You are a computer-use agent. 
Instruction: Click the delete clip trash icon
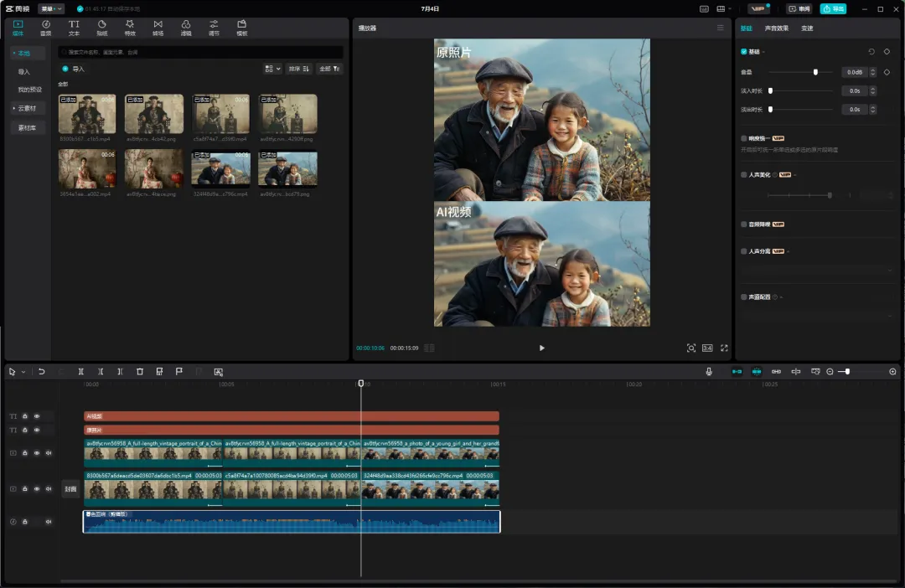click(x=140, y=372)
